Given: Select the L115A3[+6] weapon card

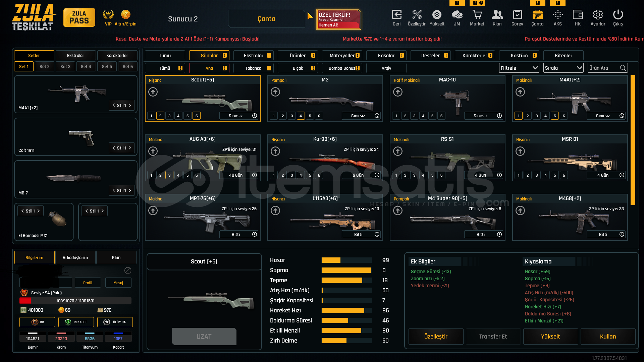Looking at the screenshot, I should pyautogui.click(x=325, y=217).
